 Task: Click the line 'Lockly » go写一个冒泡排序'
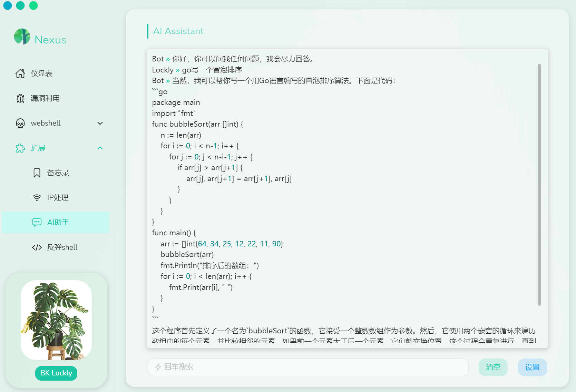click(x=197, y=70)
